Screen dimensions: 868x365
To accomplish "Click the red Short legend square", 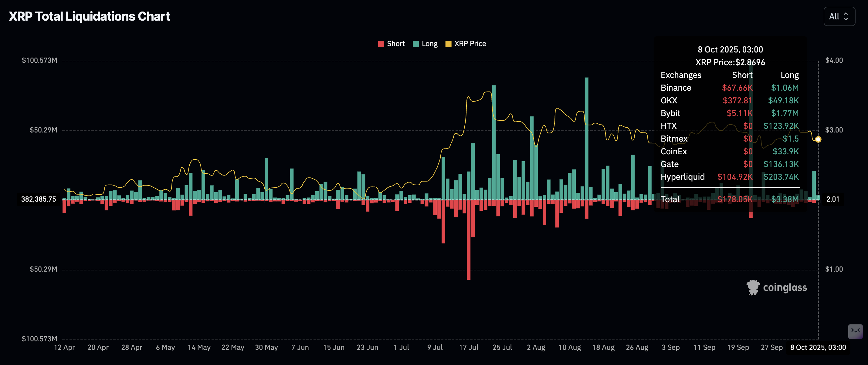I will (381, 44).
